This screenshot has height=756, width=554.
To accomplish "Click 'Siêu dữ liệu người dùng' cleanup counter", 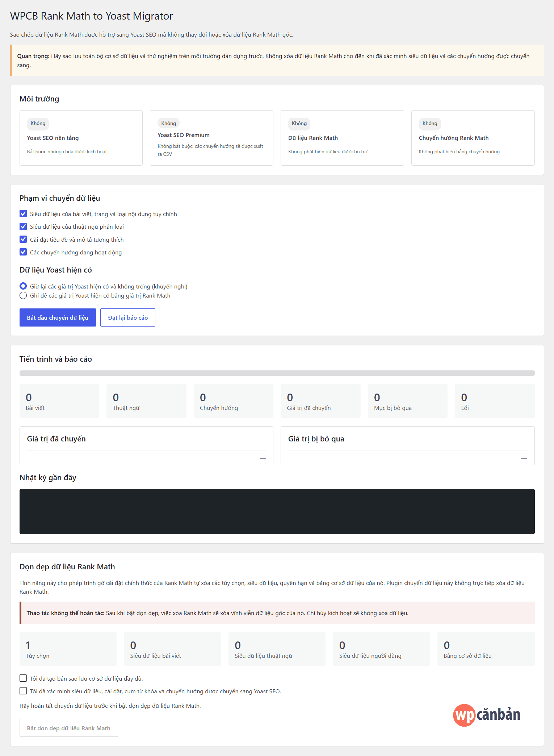I will point(381,649).
